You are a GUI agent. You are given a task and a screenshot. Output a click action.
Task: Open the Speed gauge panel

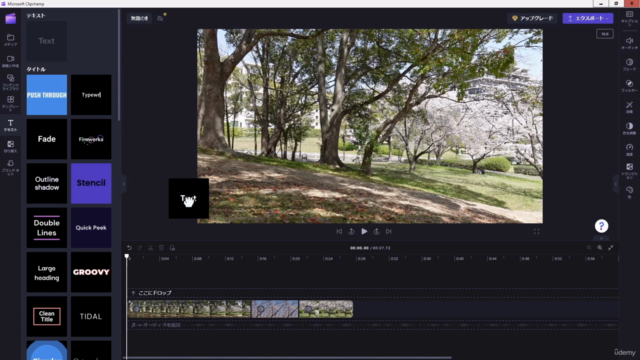pyautogui.click(x=629, y=149)
